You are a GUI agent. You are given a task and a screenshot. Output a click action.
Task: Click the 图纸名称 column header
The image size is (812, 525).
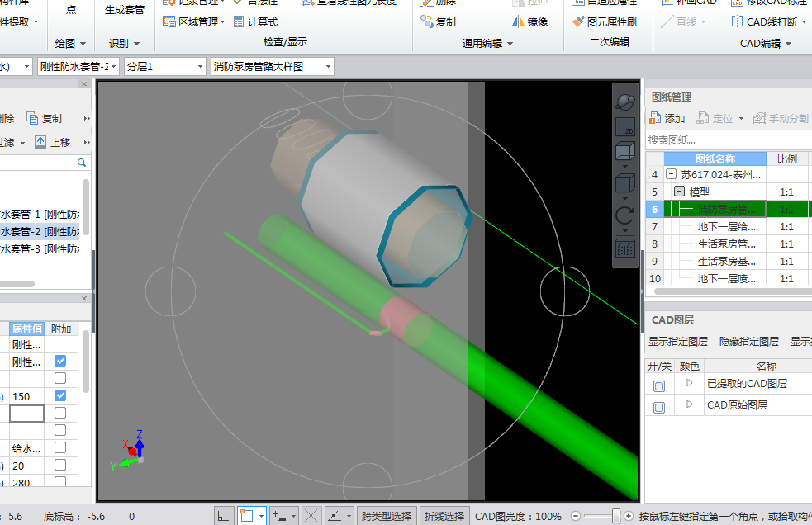click(x=715, y=159)
